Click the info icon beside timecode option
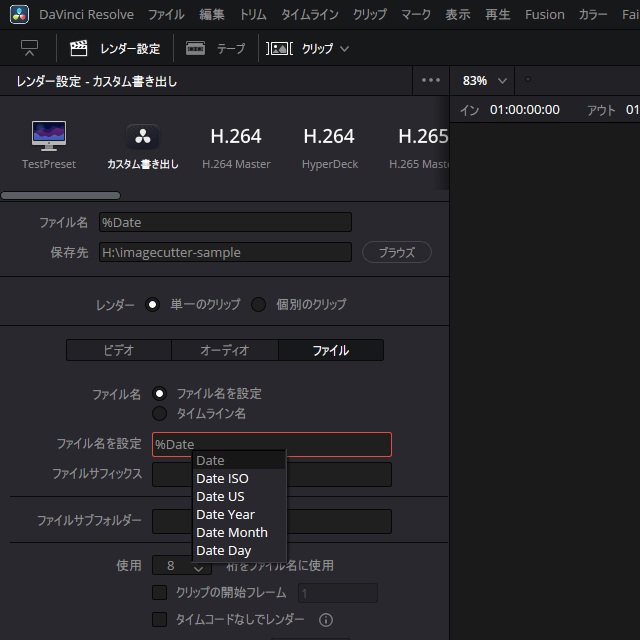The image size is (640, 640). click(x=325, y=620)
